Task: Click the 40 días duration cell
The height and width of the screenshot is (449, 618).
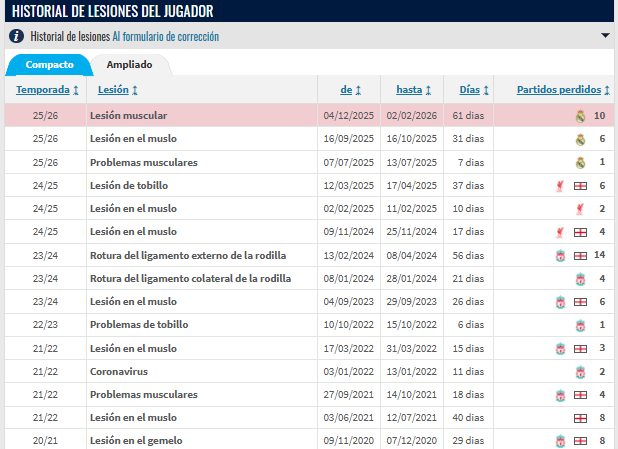Action: tap(468, 418)
